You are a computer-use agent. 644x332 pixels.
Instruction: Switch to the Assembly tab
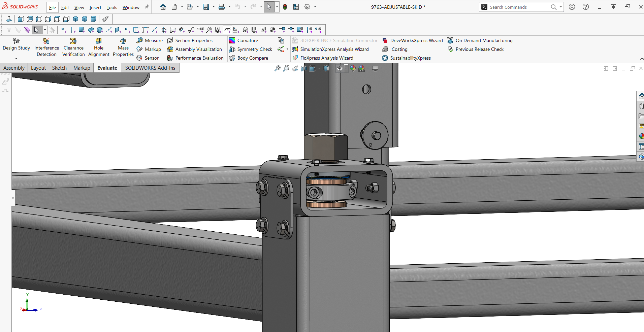[x=14, y=68]
